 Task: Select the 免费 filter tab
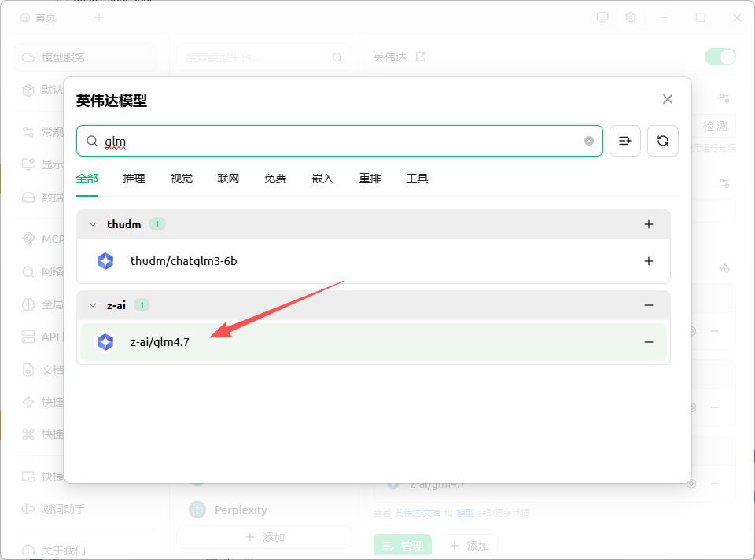275,179
